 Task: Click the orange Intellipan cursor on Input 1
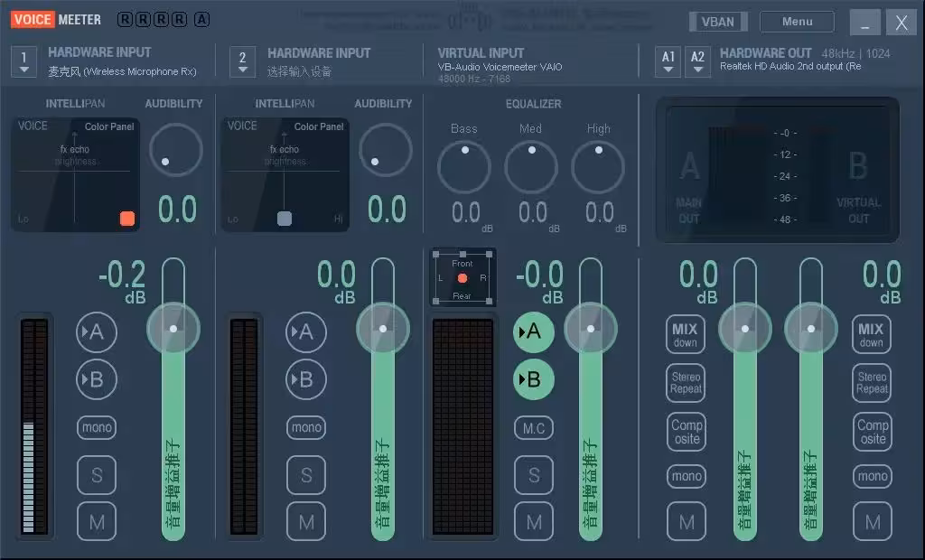point(127,219)
